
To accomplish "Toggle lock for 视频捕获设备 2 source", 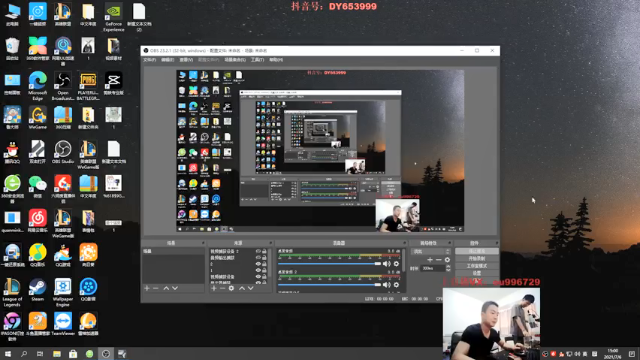I will [x=264, y=251].
